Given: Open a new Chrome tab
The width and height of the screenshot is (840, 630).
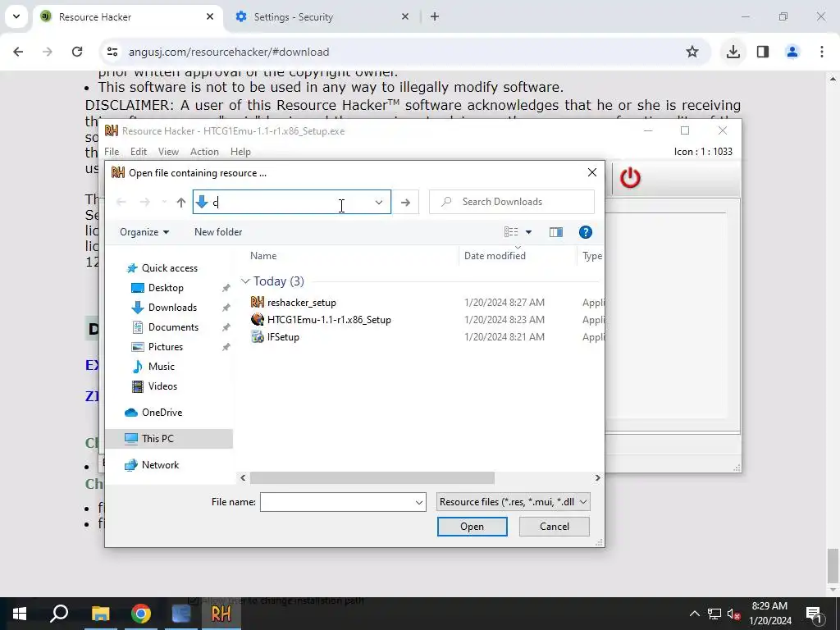Looking at the screenshot, I should point(435,16).
